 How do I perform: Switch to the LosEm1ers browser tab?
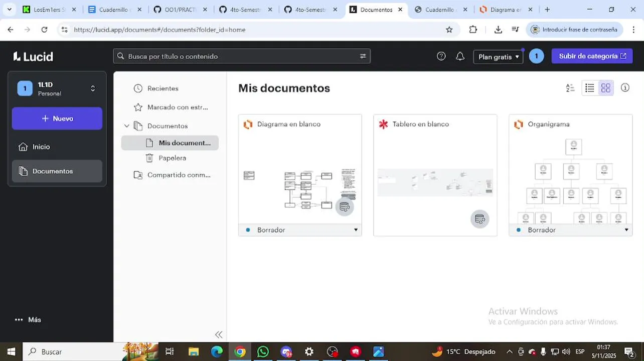50,10
